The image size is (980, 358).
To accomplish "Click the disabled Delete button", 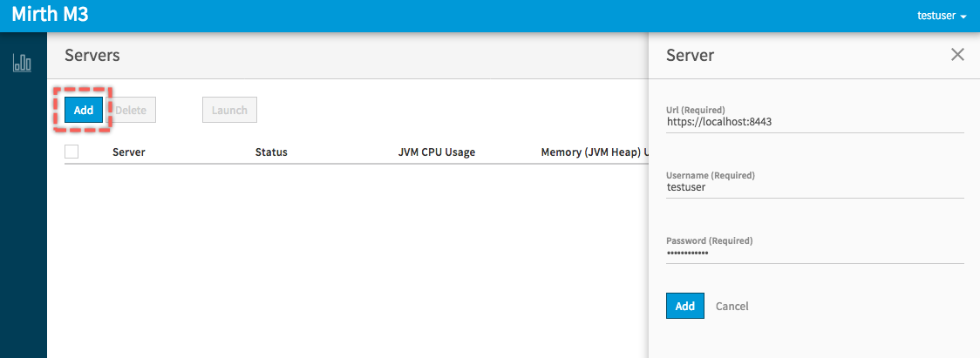I will (x=131, y=110).
